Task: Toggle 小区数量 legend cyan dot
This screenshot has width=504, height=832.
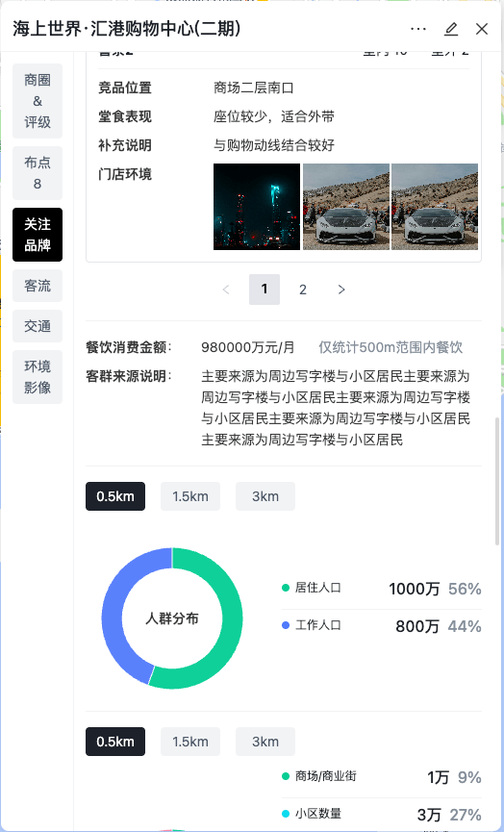Action: pyautogui.click(x=286, y=814)
